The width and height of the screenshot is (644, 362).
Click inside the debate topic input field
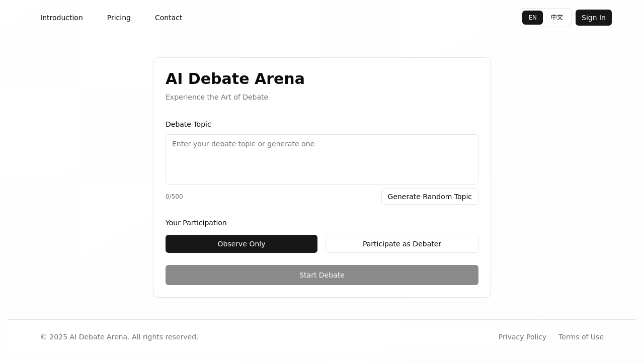coord(322,159)
